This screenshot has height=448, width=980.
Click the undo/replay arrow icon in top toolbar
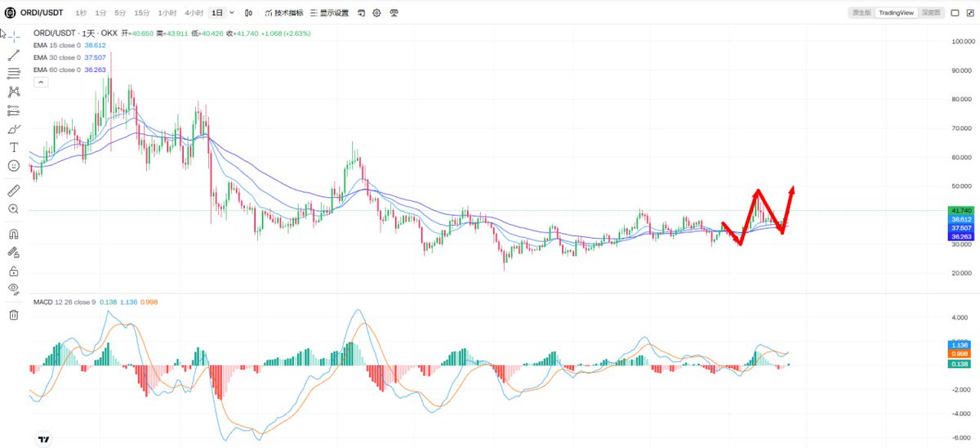[361, 13]
